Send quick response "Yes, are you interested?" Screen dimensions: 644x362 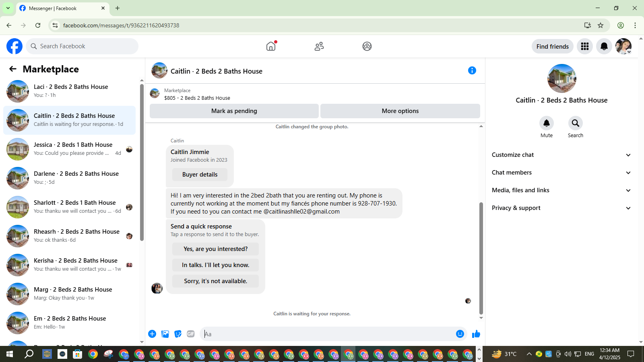(215, 249)
